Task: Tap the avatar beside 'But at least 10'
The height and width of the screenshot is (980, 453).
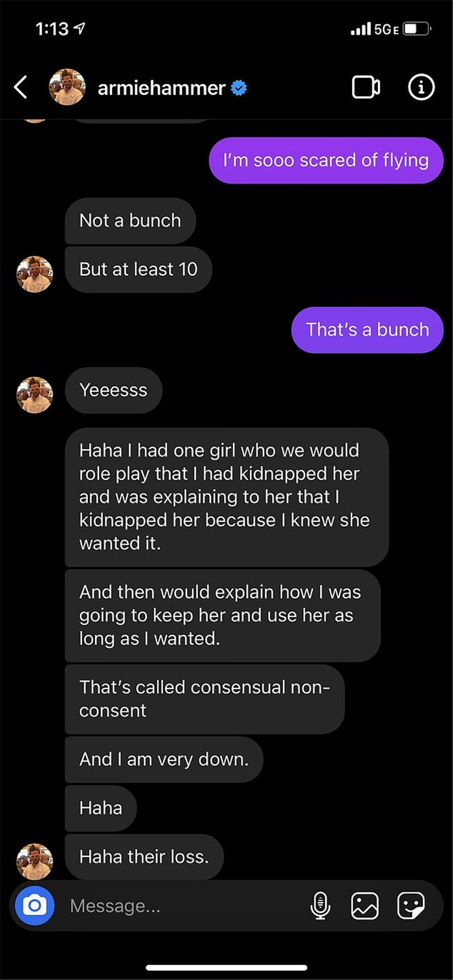Action: (x=34, y=274)
